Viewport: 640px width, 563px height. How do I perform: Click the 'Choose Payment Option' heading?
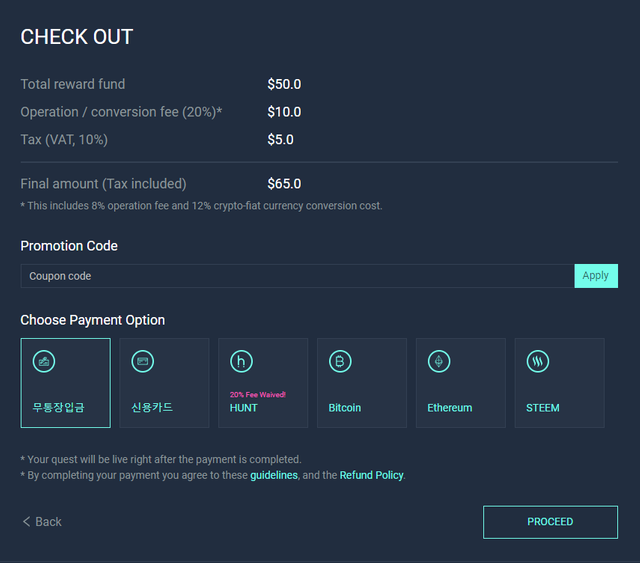pos(93,320)
